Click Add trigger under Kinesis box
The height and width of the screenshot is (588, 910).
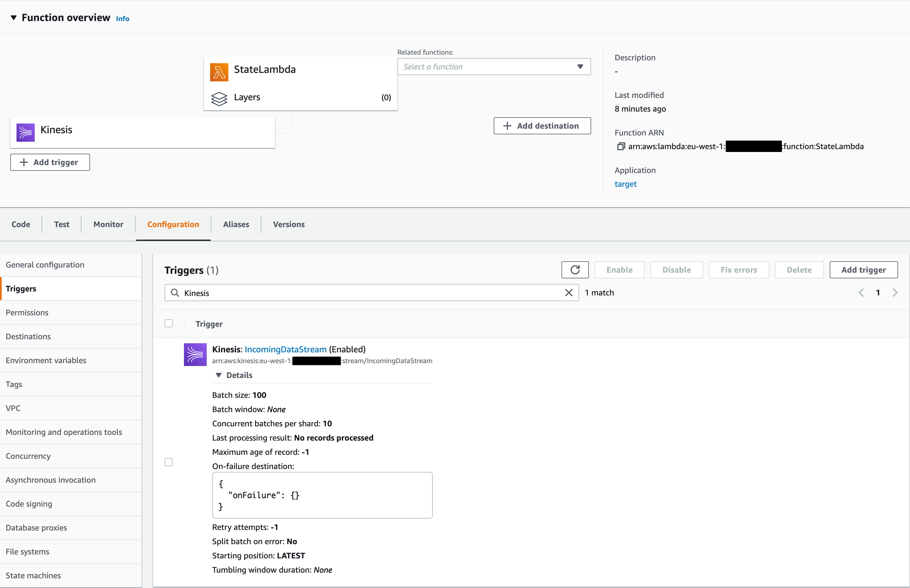tap(50, 162)
